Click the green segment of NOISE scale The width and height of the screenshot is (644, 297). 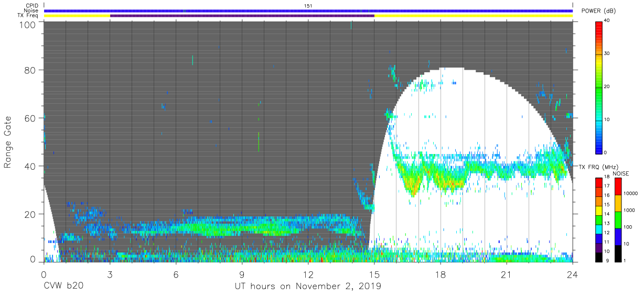[618, 219]
